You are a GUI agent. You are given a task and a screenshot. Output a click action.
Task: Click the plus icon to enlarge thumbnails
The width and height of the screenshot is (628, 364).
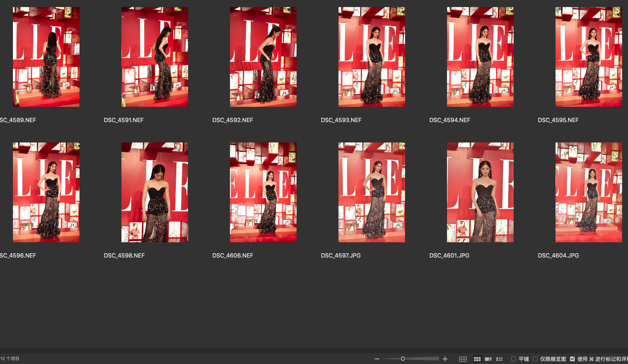click(x=445, y=359)
